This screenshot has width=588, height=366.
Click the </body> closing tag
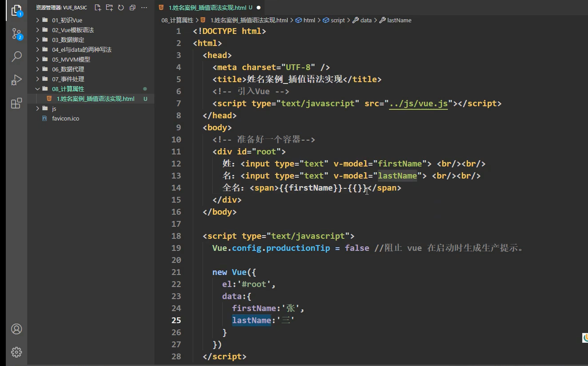pos(219,212)
